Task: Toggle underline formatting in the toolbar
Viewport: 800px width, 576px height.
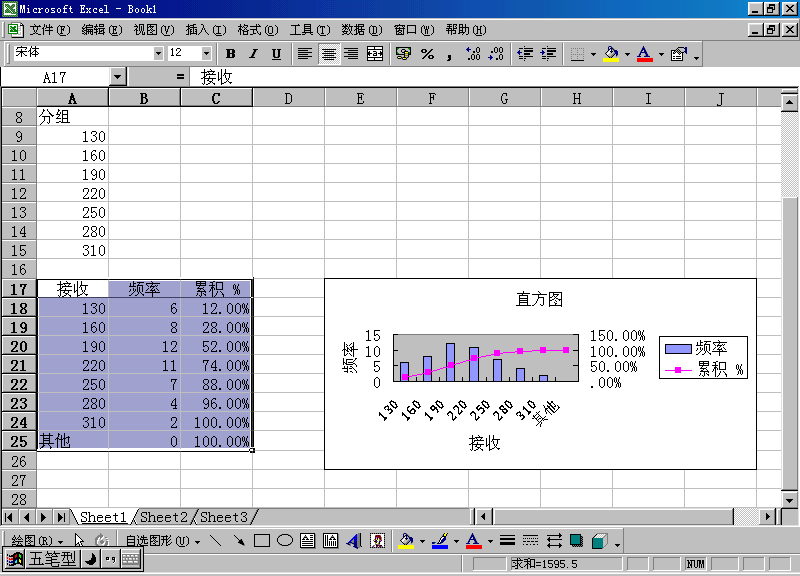Action: click(275, 54)
